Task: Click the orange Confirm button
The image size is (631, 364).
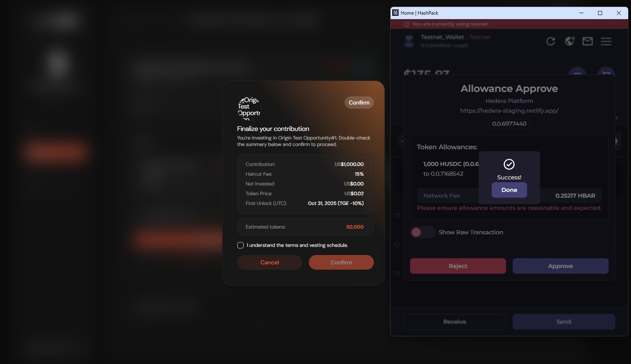Action: 341,262
